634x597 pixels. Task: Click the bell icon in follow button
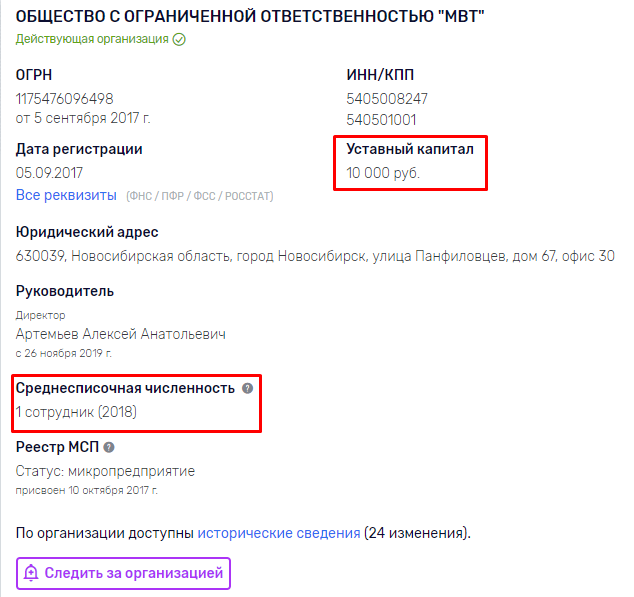click(x=31, y=573)
